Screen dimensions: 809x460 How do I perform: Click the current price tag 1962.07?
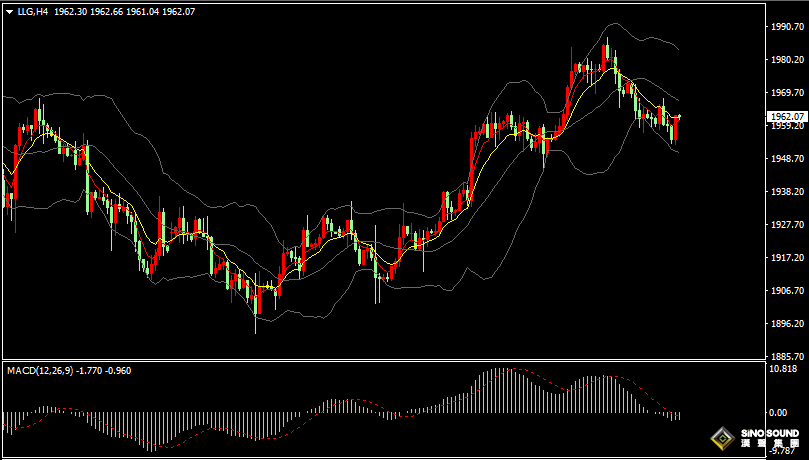click(x=785, y=116)
